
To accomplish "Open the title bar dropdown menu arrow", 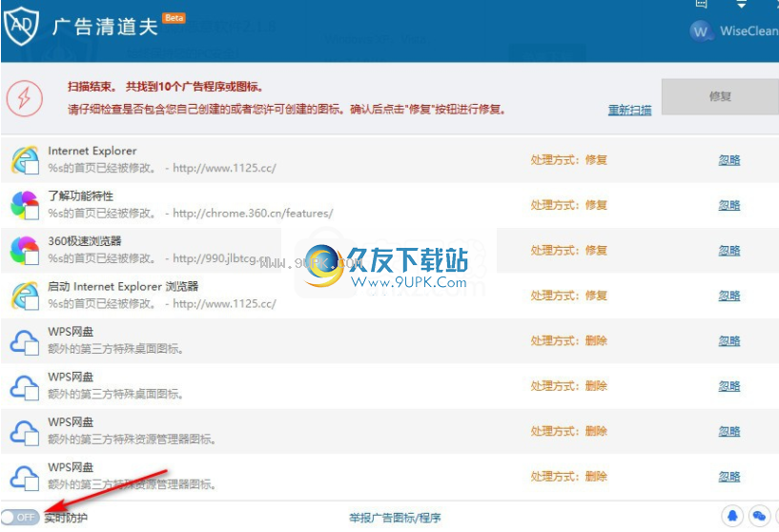I will click(741, 4).
